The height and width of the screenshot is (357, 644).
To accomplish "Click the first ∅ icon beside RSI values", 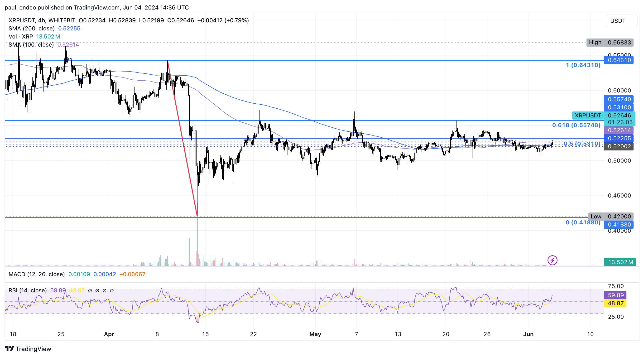I will 90,290.
